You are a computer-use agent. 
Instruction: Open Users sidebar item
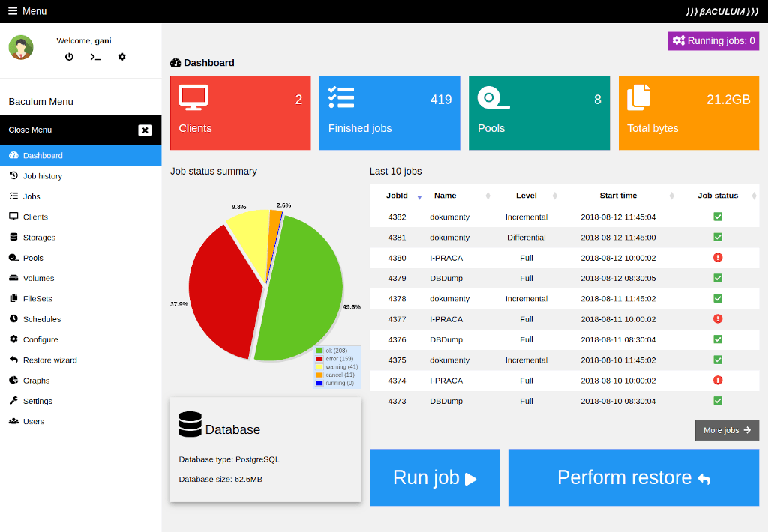tap(81, 421)
